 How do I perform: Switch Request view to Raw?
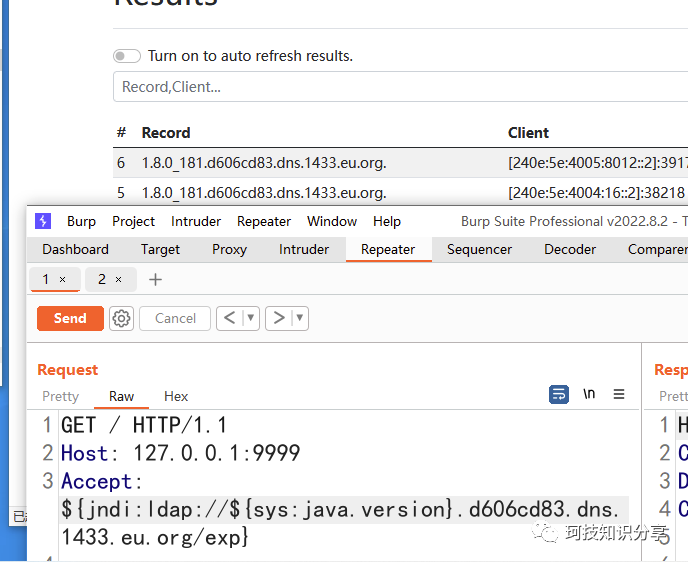click(x=122, y=397)
